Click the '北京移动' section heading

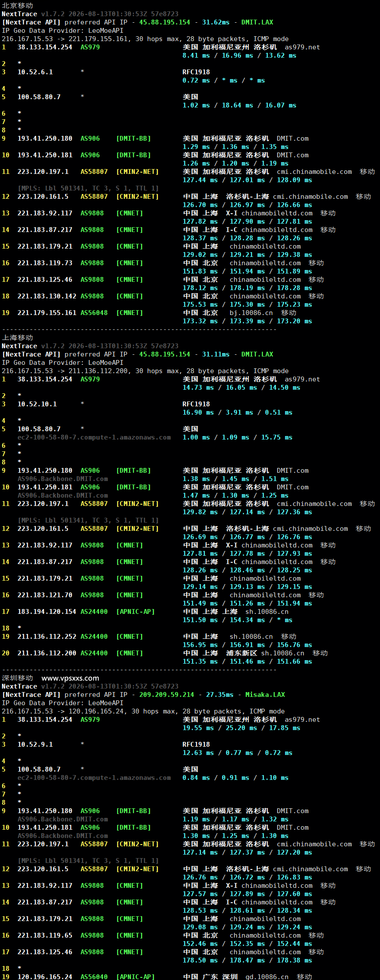17,5
